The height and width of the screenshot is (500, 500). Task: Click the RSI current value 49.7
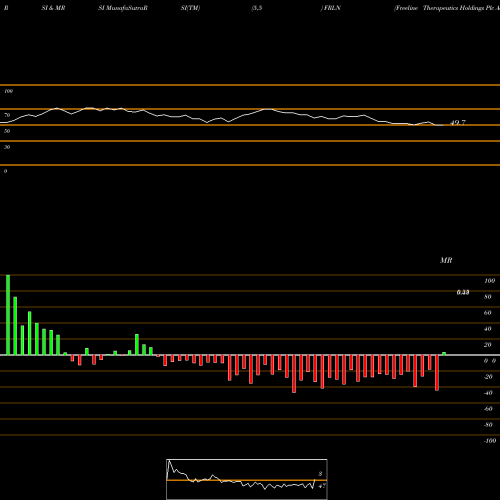point(458,123)
